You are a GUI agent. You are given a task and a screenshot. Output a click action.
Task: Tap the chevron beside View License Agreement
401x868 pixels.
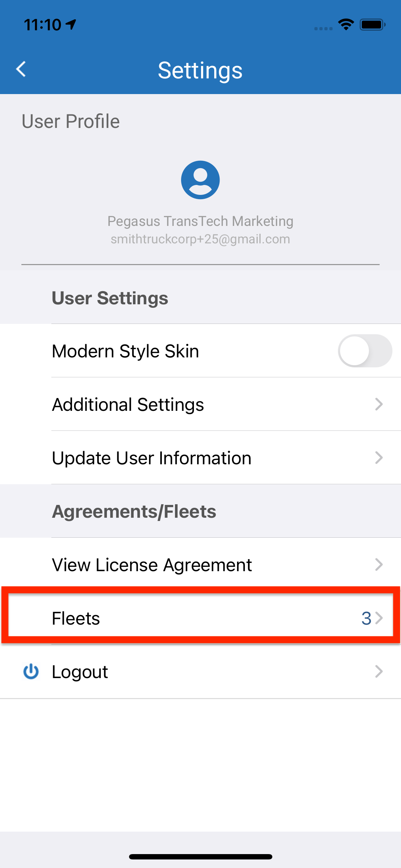[379, 564]
